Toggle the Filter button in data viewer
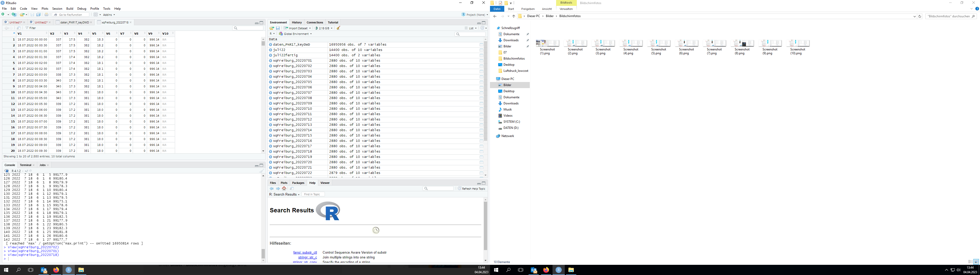Image resolution: width=980 pixels, height=275 pixels. [x=30, y=28]
